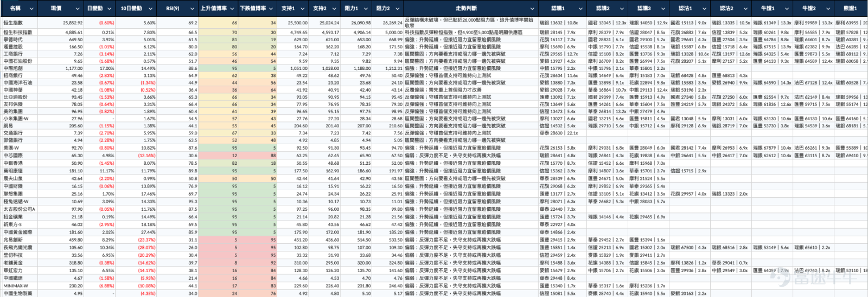Select the 中國黃金國際 name cell
The height and width of the screenshot is (297, 868).
[x=20, y=232]
